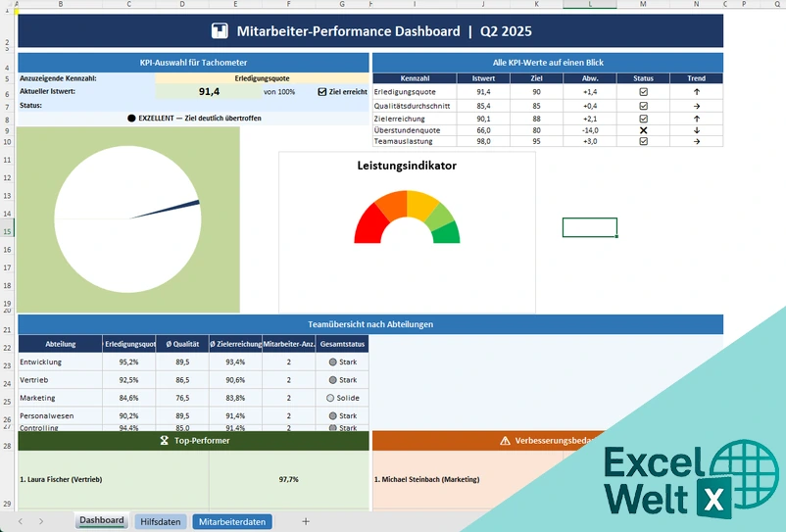
Task: Click the red gauge segment
Action: [369, 223]
